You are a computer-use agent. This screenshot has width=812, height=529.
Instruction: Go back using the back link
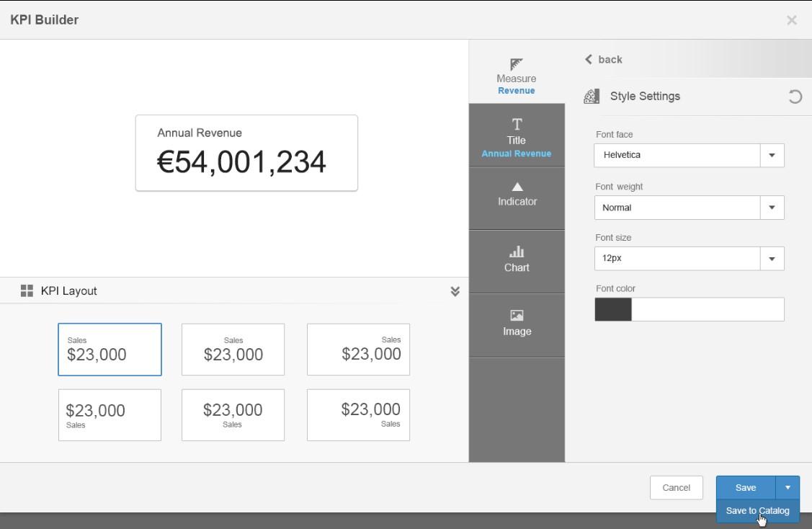[x=602, y=59]
